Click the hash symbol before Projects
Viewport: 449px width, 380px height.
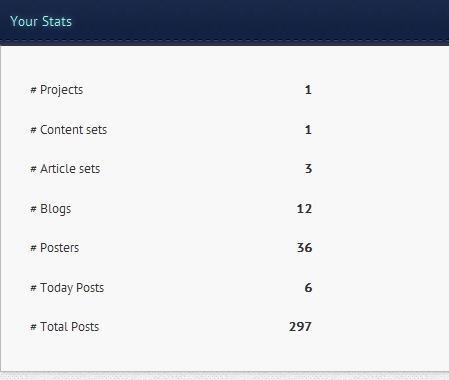(33, 90)
